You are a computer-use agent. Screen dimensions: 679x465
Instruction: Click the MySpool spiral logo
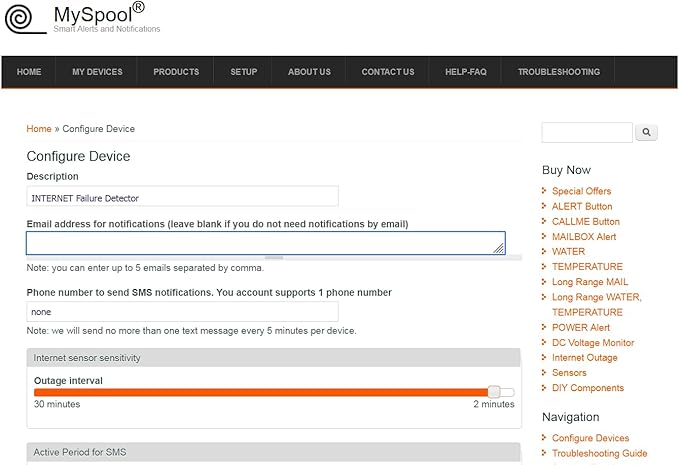click(x=25, y=19)
